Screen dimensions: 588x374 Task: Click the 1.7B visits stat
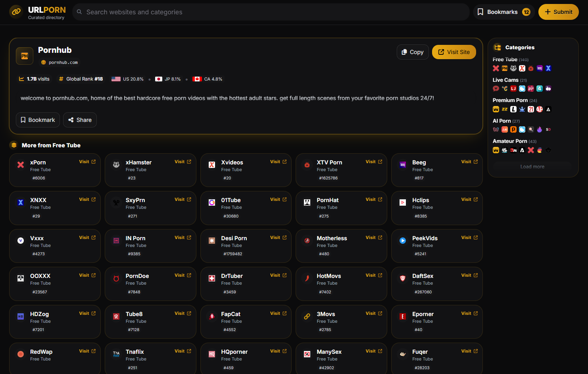point(34,79)
